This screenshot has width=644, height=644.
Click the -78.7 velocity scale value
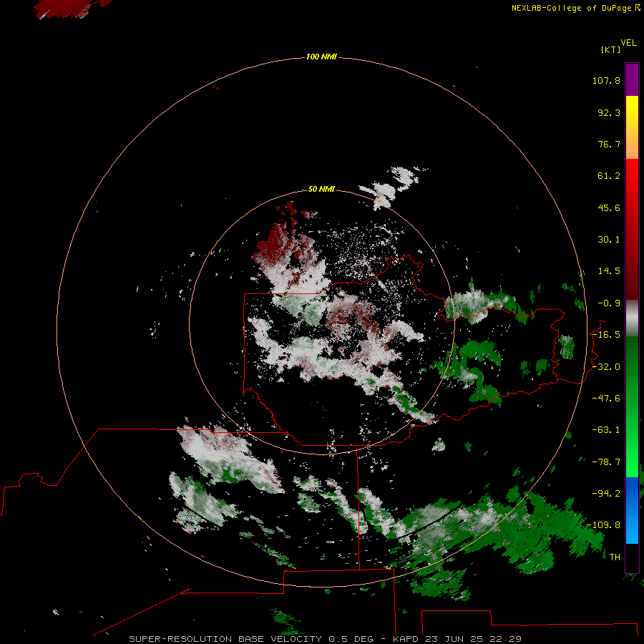[606, 462]
